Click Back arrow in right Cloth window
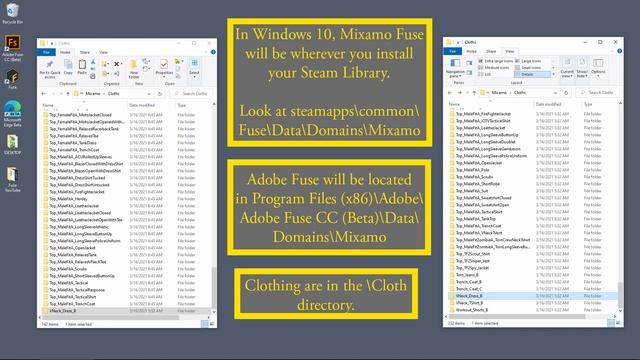 [450, 93]
